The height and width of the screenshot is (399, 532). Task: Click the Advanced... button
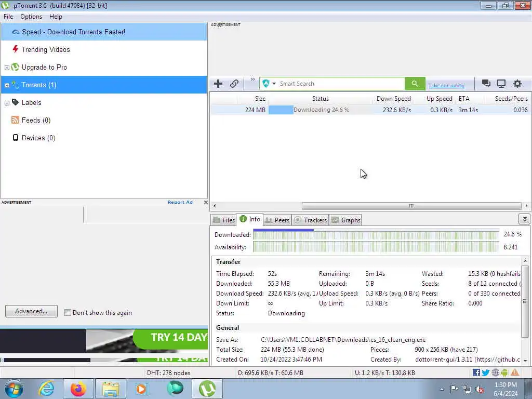tap(31, 311)
